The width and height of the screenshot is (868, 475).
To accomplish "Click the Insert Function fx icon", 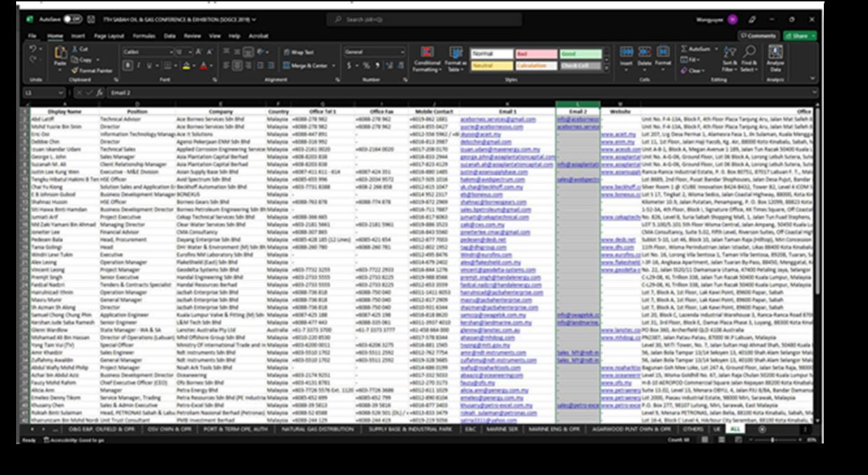I will pos(99,92).
